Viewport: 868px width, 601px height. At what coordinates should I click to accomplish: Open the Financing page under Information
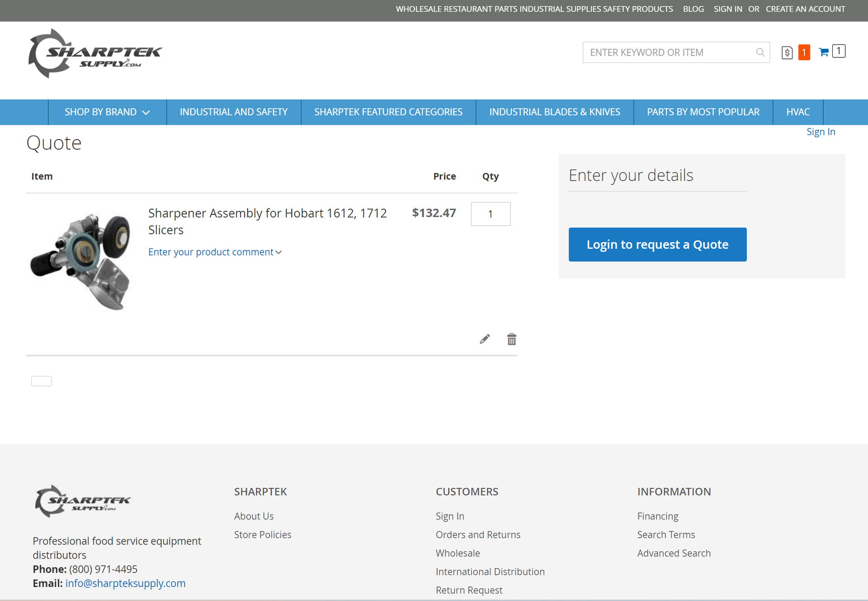point(657,516)
